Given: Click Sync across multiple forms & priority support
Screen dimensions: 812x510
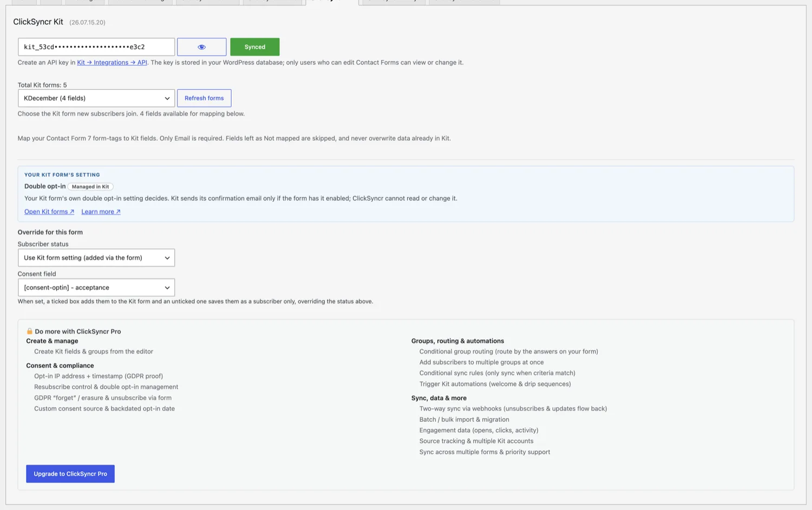Looking at the screenshot, I should 485,452.
